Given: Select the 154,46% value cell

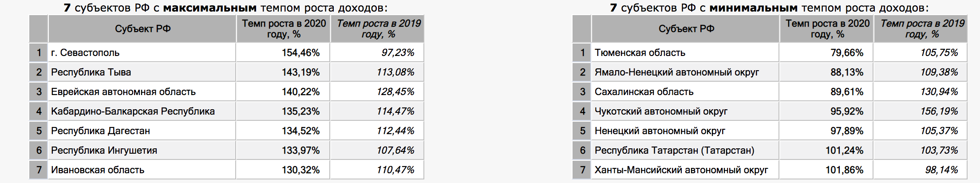Looking at the screenshot, I should tap(283, 52).
